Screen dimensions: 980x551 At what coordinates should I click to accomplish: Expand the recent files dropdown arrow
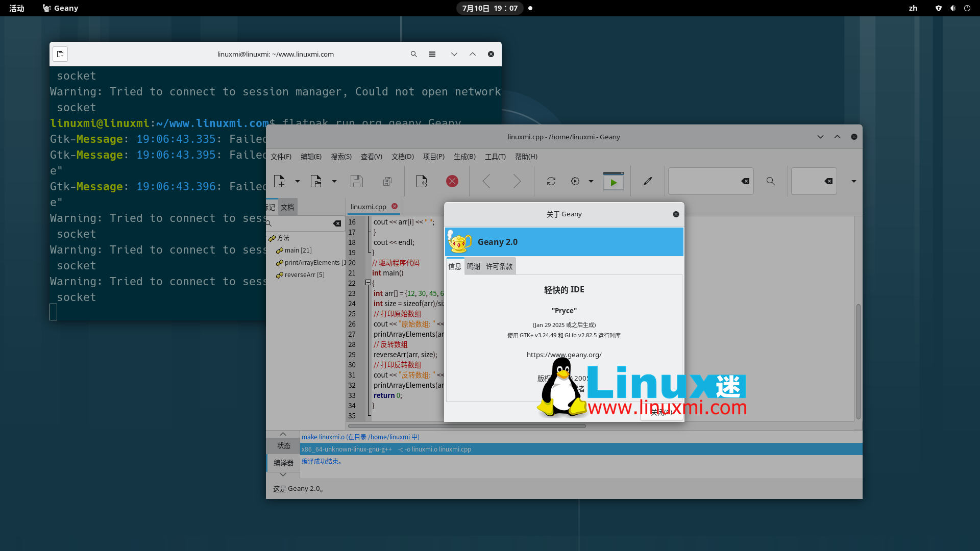(x=334, y=181)
